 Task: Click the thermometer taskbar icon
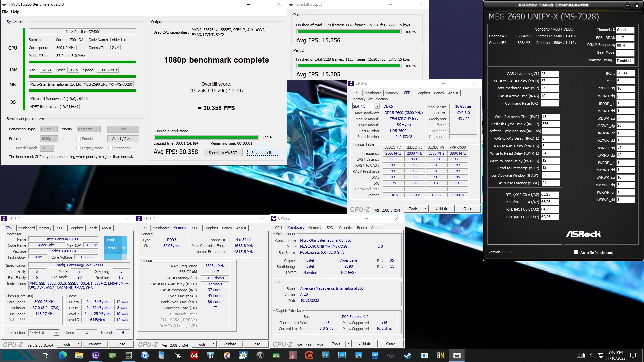[x=227, y=355]
